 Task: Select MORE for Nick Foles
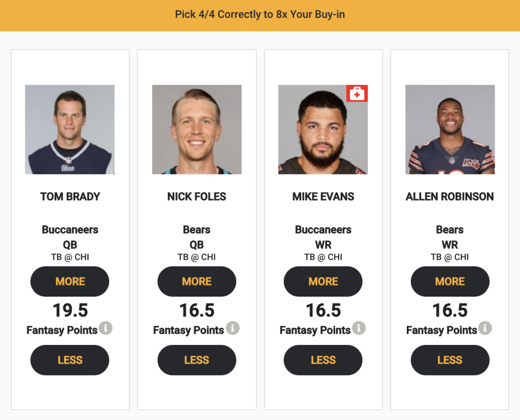coord(197,282)
